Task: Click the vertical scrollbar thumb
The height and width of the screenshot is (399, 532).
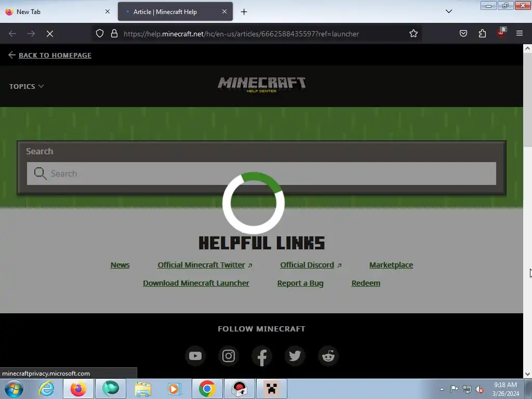Action: [x=527, y=100]
